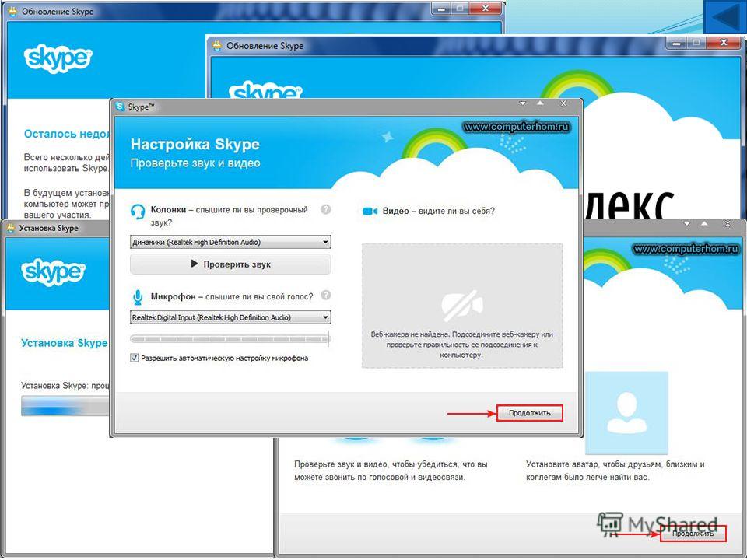
Task: Close the Обновление Skype window with the rainbow
Action: 724,44
